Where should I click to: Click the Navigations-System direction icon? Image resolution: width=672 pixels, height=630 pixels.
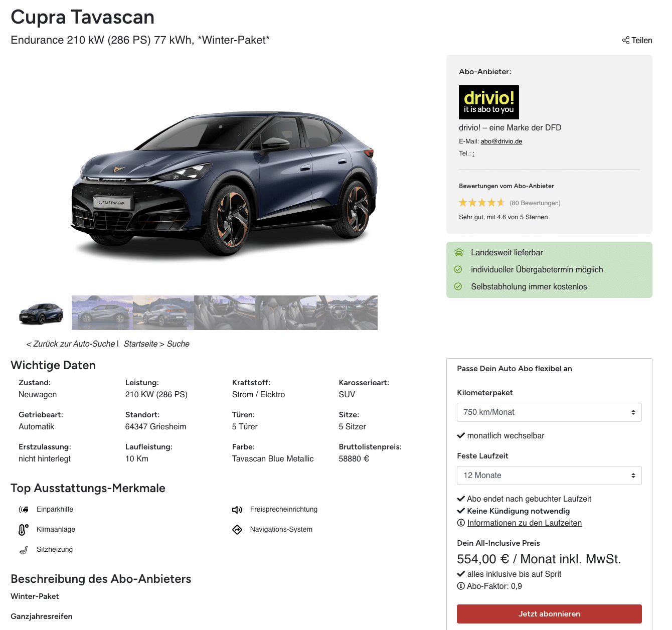click(237, 530)
